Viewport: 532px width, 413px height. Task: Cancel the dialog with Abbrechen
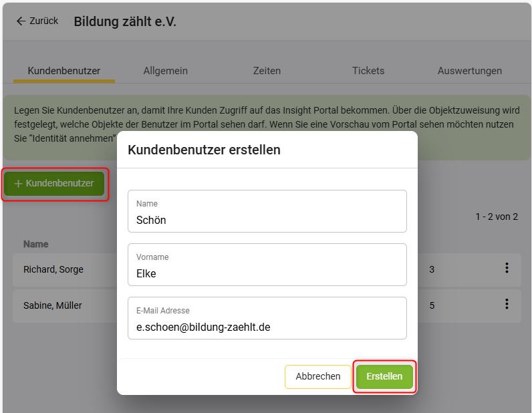click(x=318, y=376)
